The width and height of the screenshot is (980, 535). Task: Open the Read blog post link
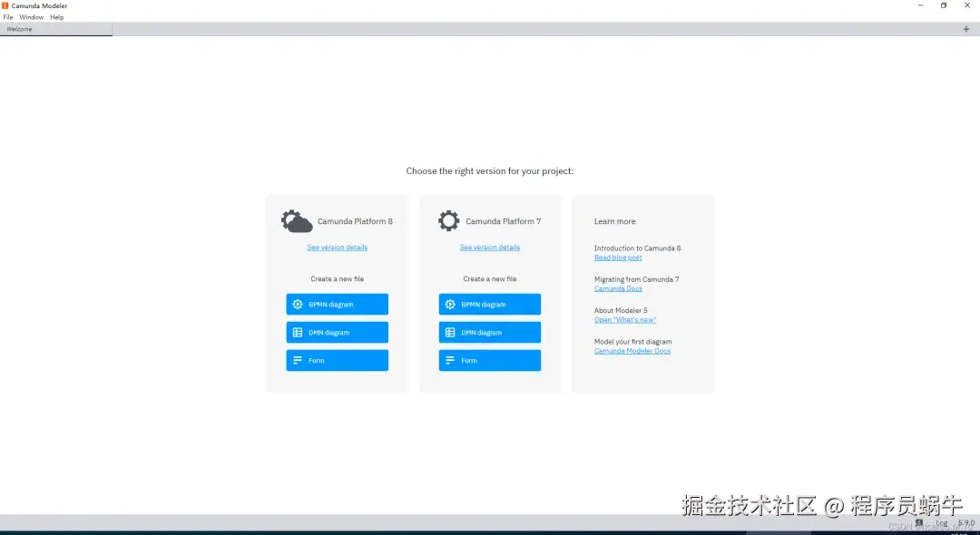[x=619, y=257]
